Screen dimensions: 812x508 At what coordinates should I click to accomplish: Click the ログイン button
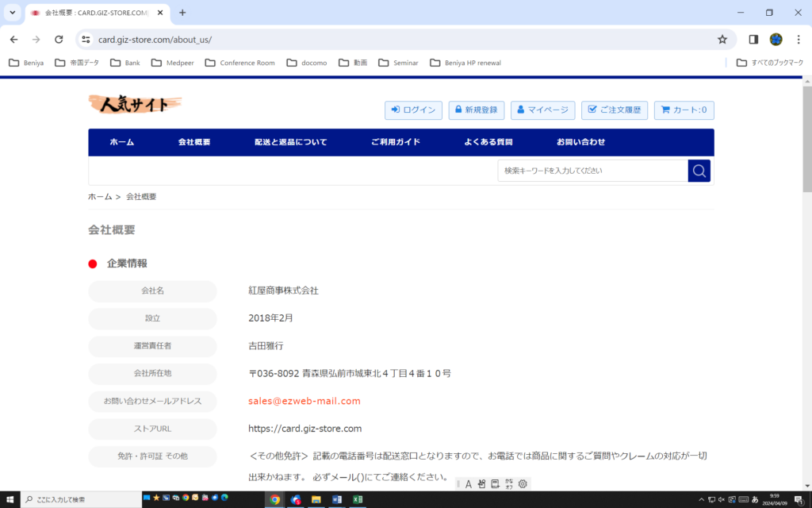point(413,110)
